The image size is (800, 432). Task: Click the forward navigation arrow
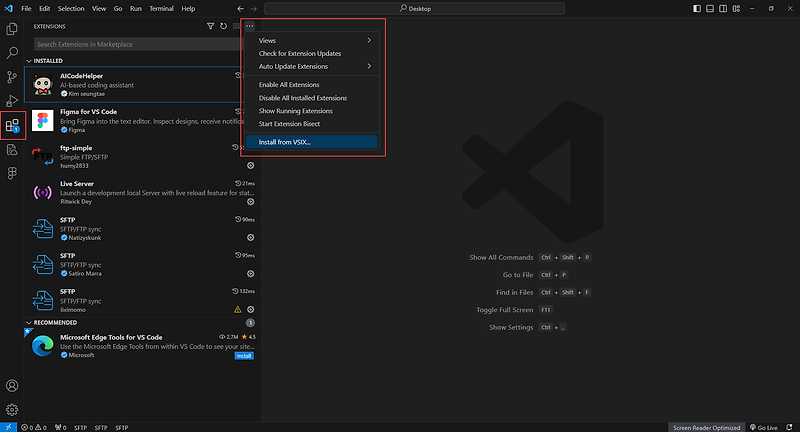pyautogui.click(x=254, y=9)
